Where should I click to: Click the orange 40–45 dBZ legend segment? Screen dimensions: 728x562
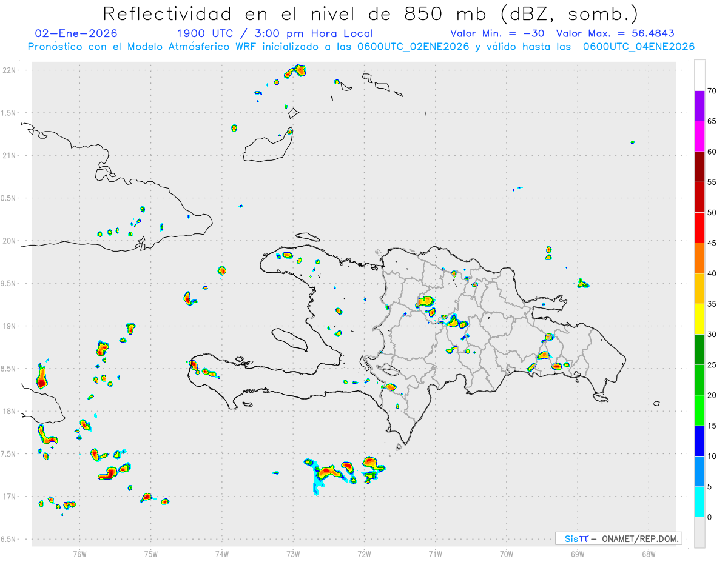click(699, 258)
